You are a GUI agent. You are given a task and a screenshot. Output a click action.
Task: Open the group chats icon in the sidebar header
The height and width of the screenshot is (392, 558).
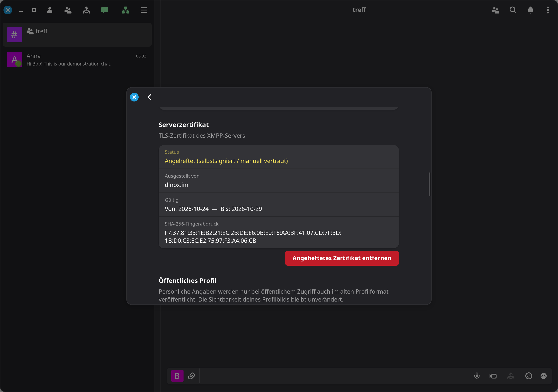coord(68,10)
